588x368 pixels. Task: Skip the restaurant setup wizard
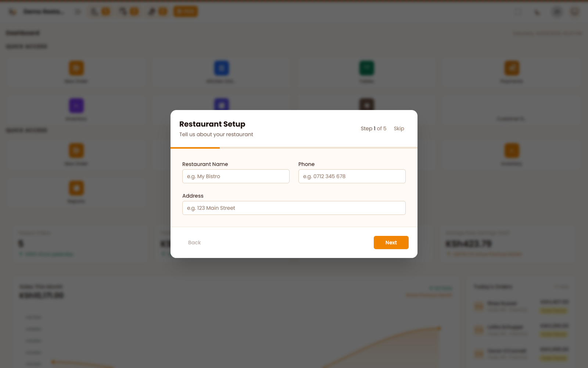[399, 128]
